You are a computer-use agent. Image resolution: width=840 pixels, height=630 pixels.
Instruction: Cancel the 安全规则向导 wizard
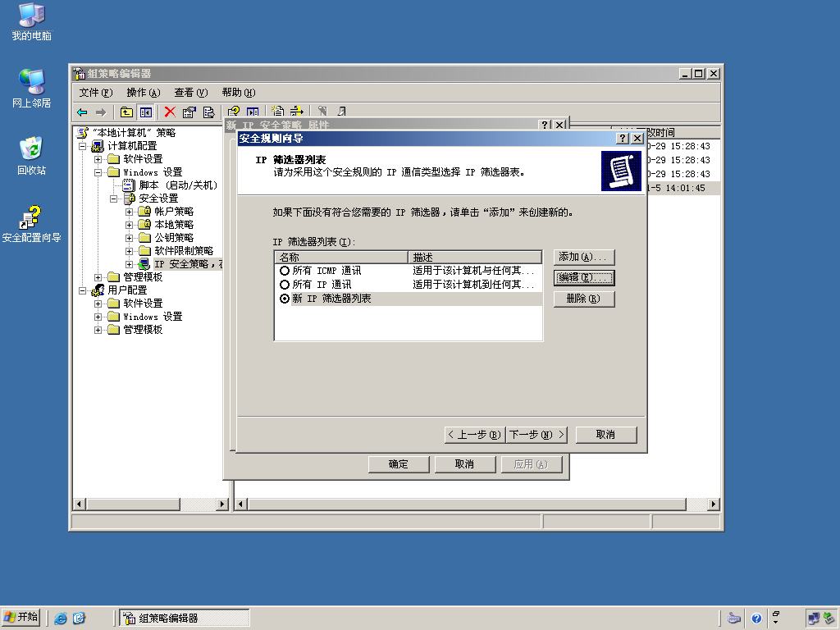point(606,435)
